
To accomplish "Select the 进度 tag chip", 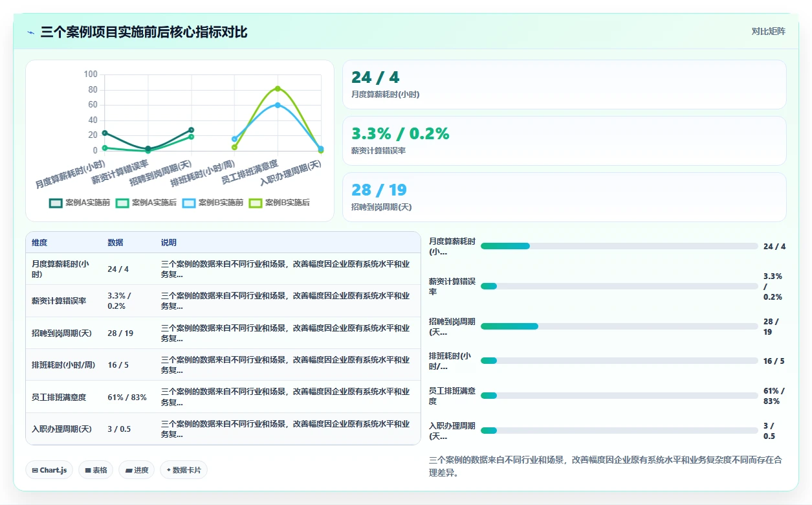I will tap(137, 470).
